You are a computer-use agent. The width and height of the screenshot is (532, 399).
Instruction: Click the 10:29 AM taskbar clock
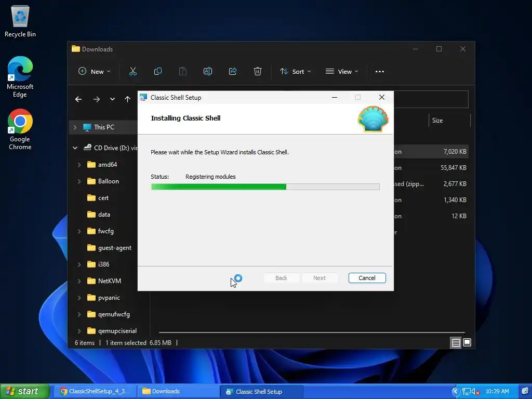tap(497, 391)
